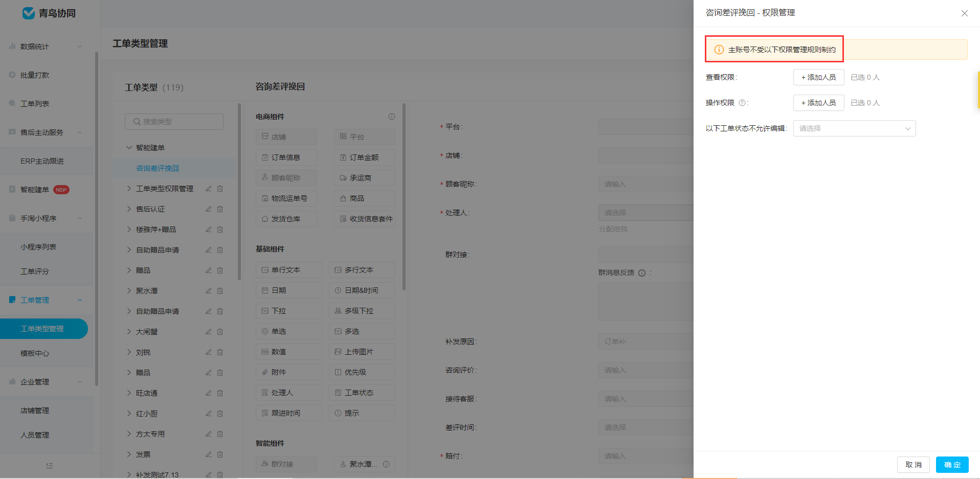Expand the 工单类型权限管理 tree node
The image size is (980, 479).
129,189
